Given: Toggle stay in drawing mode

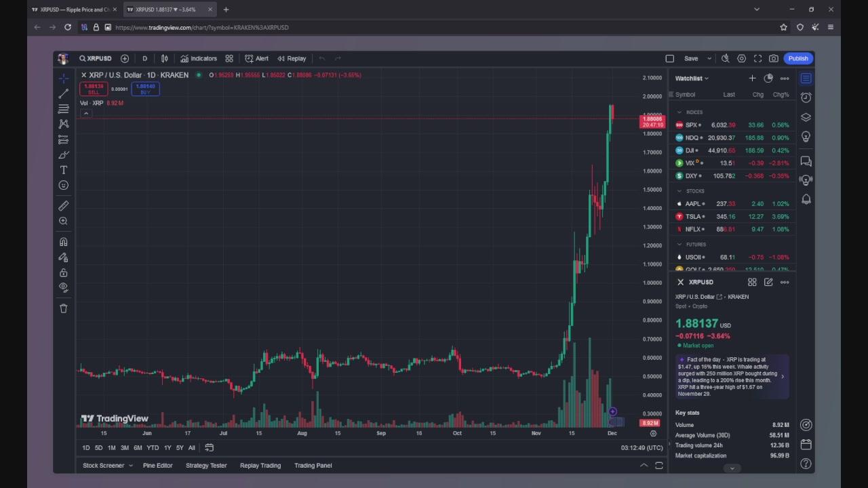Looking at the screenshot, I should point(63,258).
